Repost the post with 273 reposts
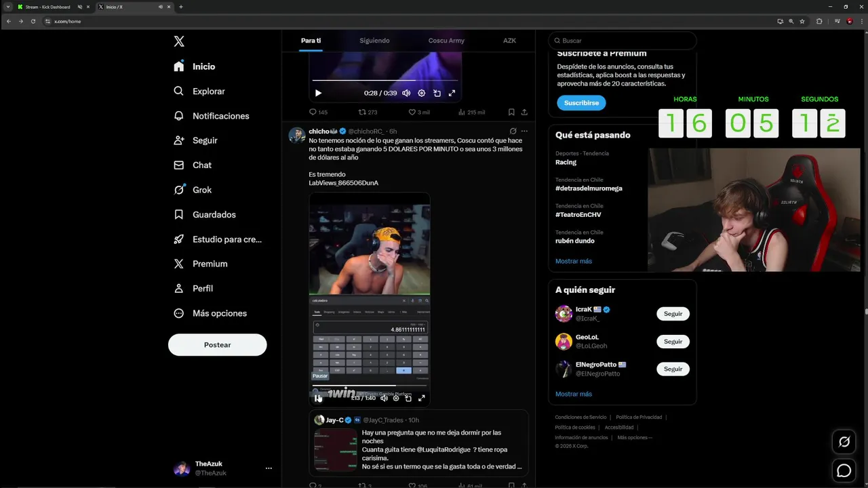Viewport: 868px width, 488px height. point(368,112)
